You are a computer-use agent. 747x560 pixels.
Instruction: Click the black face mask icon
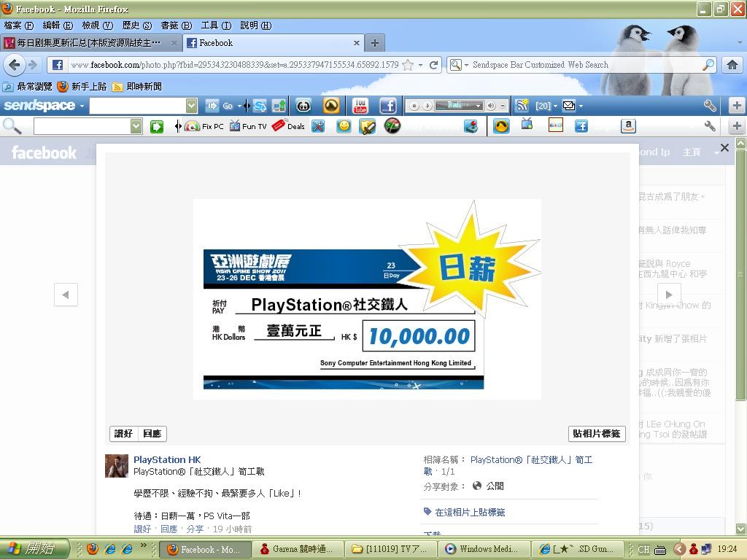click(303, 106)
